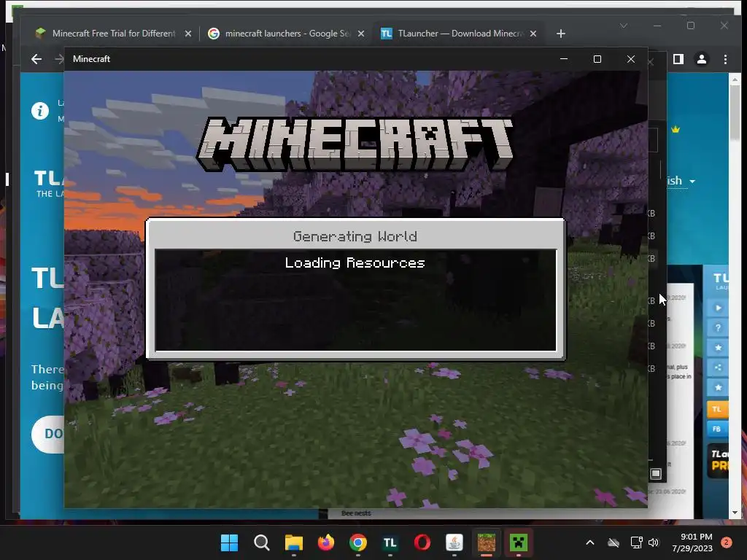Click the Minecraft window title text

point(91,59)
